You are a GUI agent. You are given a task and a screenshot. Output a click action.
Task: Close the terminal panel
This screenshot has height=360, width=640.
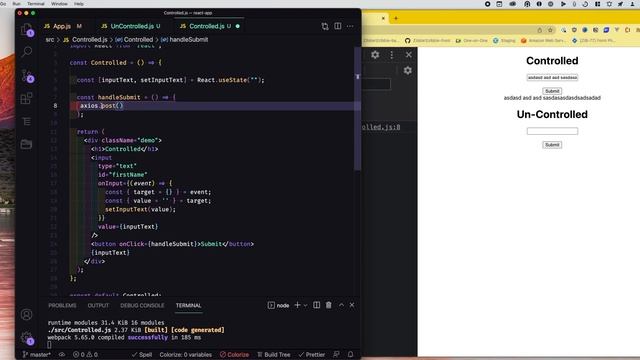point(352,305)
